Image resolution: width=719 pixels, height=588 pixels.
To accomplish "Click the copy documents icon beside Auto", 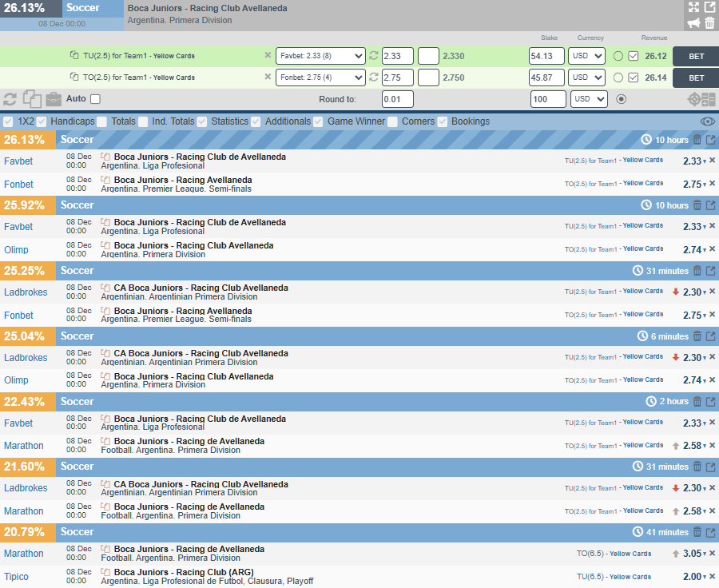I will point(32,99).
